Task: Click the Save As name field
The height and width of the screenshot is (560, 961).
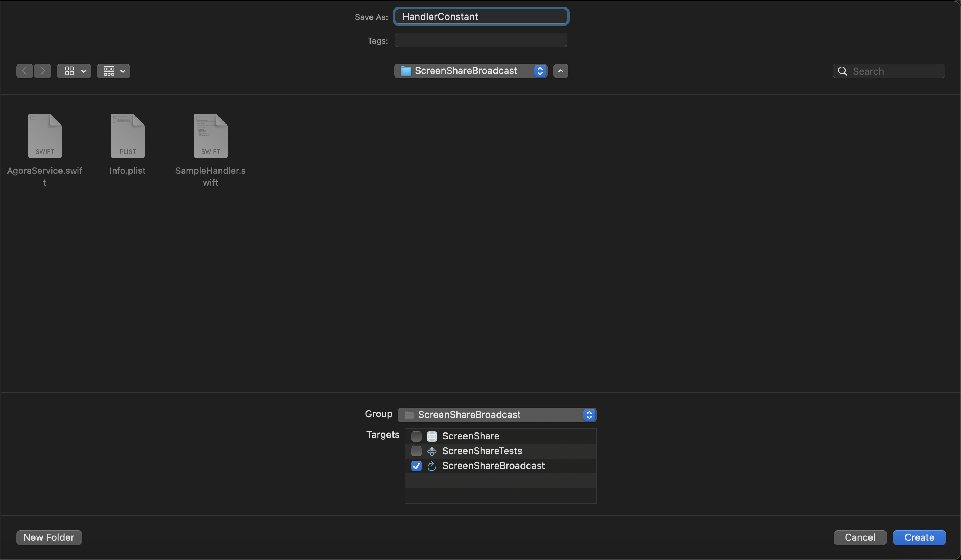Action: pos(481,16)
